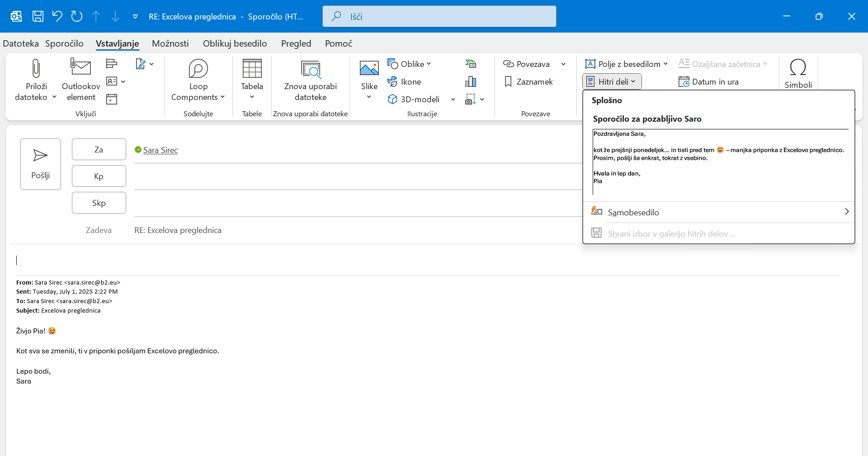Screen dimensions: 868x456
Task: Insert Ikone icons
Action: coord(405,81)
